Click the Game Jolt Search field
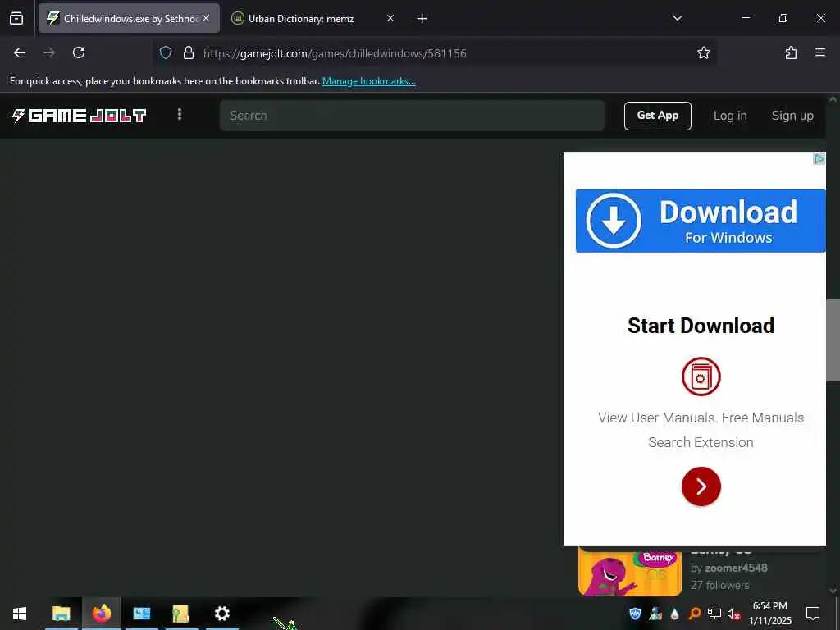 (x=412, y=115)
